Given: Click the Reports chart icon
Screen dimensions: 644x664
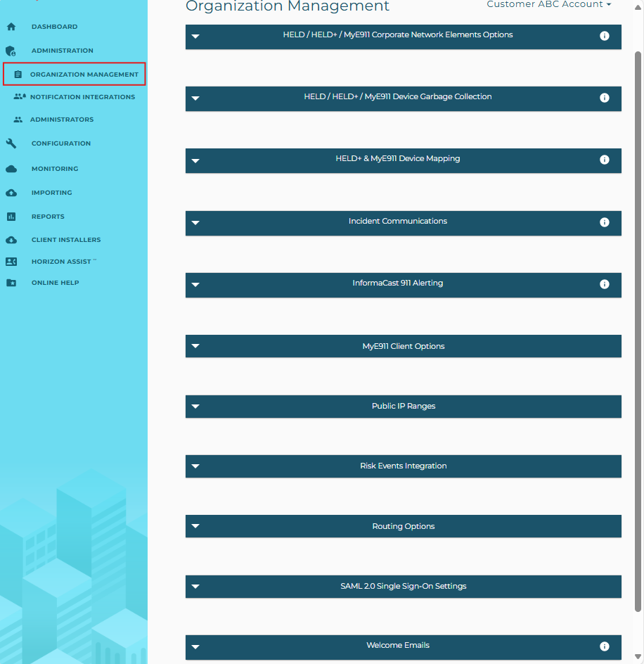Looking at the screenshot, I should (11, 217).
